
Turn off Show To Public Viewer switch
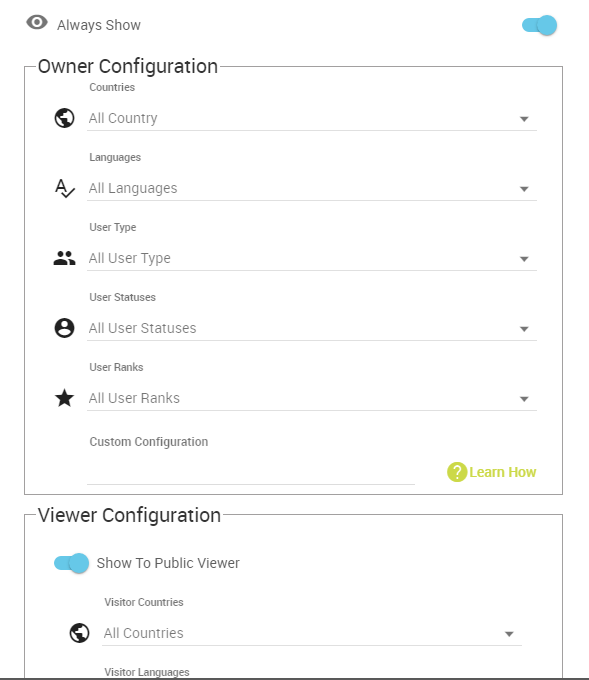pyautogui.click(x=71, y=563)
